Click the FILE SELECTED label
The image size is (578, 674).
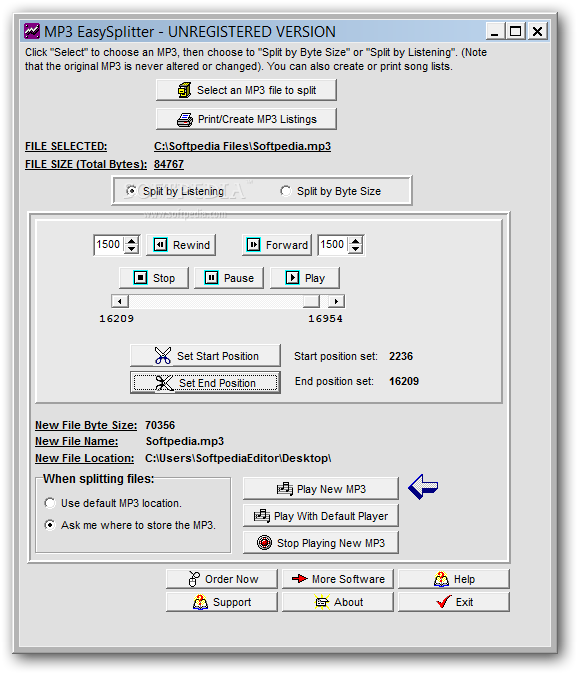[66, 146]
